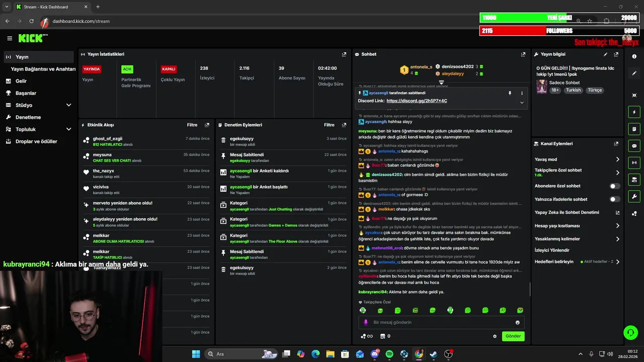Open Denetleme in the sidebar

[39, 117]
